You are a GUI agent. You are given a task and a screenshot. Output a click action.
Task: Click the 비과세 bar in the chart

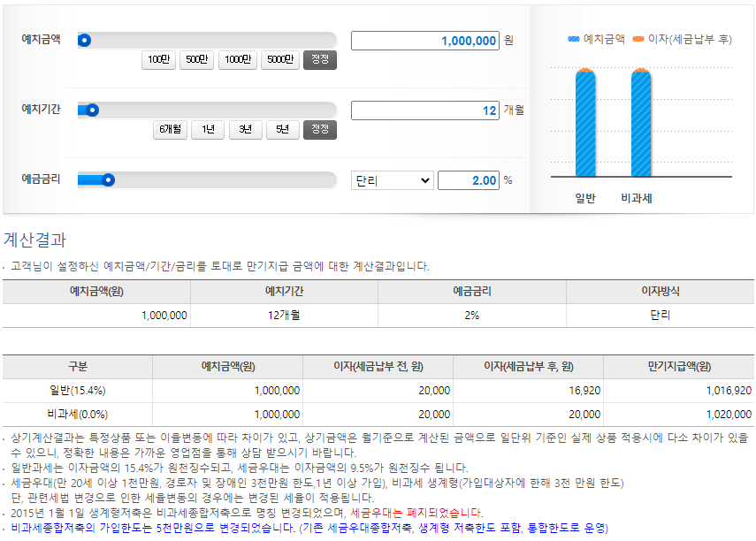(639, 124)
